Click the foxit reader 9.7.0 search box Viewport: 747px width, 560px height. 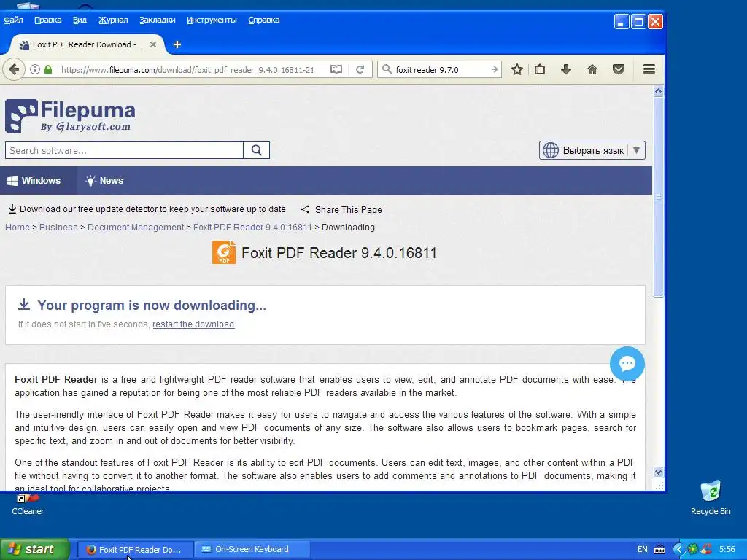point(441,69)
